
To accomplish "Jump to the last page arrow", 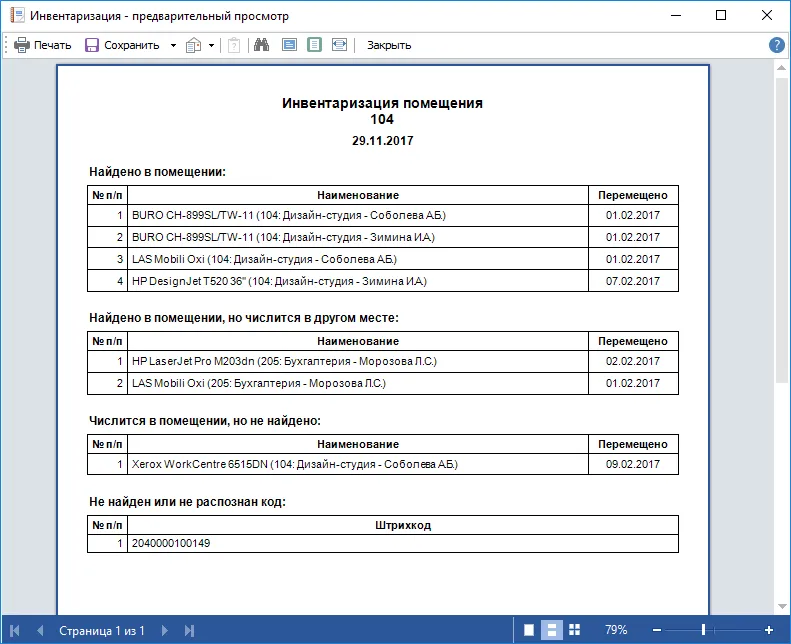I will [189, 630].
